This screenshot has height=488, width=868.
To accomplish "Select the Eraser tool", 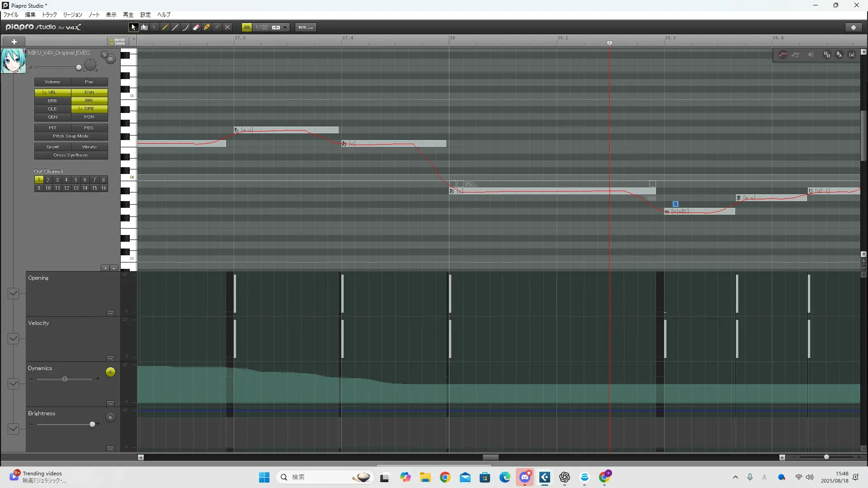I will (196, 28).
